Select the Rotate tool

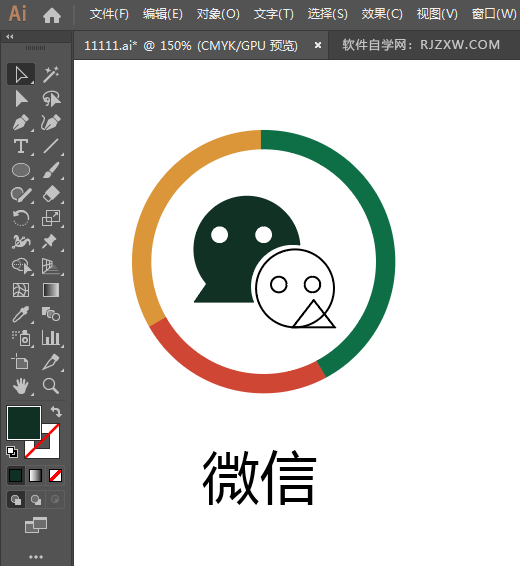click(x=21, y=218)
